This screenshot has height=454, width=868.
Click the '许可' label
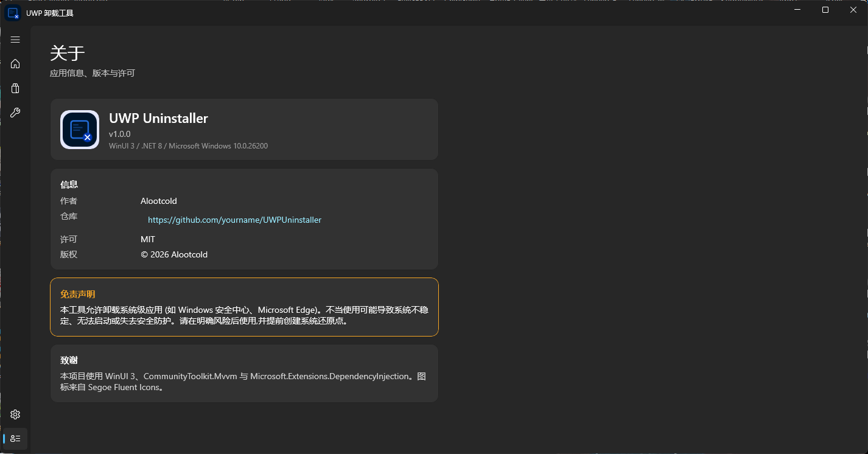tap(69, 239)
